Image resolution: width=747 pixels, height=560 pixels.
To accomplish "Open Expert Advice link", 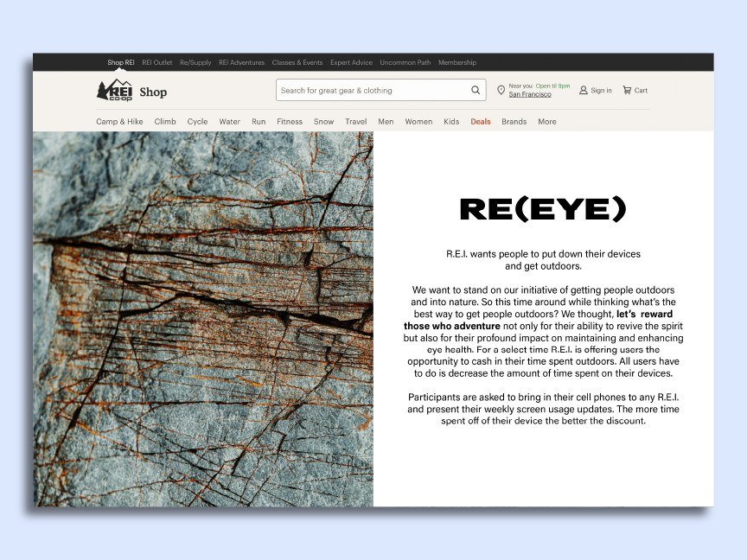I will point(351,62).
